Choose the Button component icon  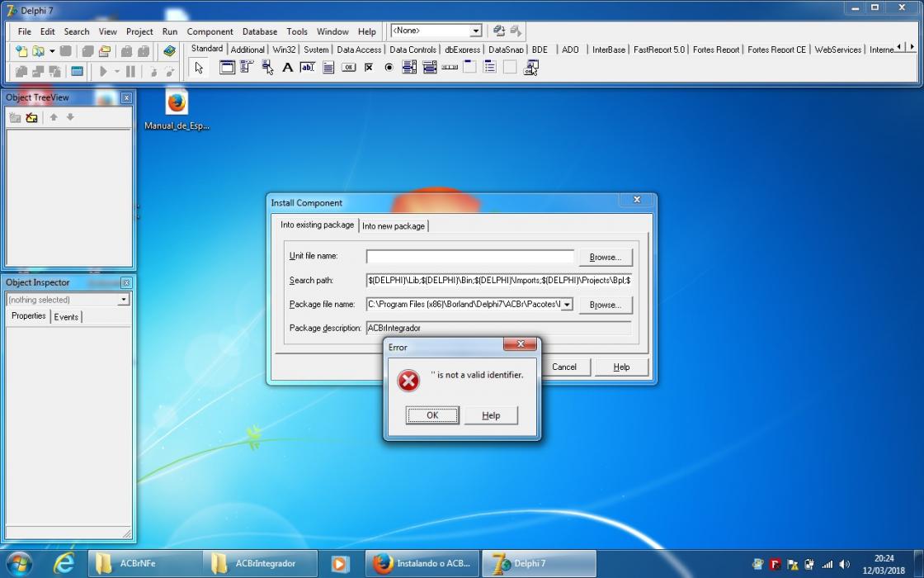(x=349, y=68)
